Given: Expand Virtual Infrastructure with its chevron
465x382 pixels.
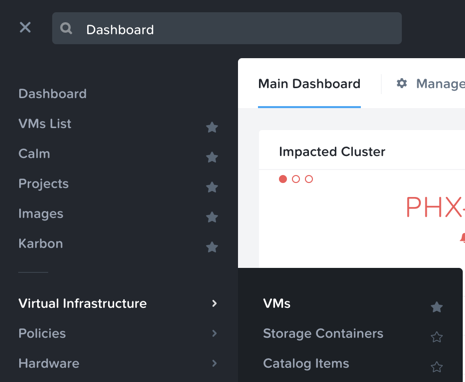Looking at the screenshot, I should (214, 303).
